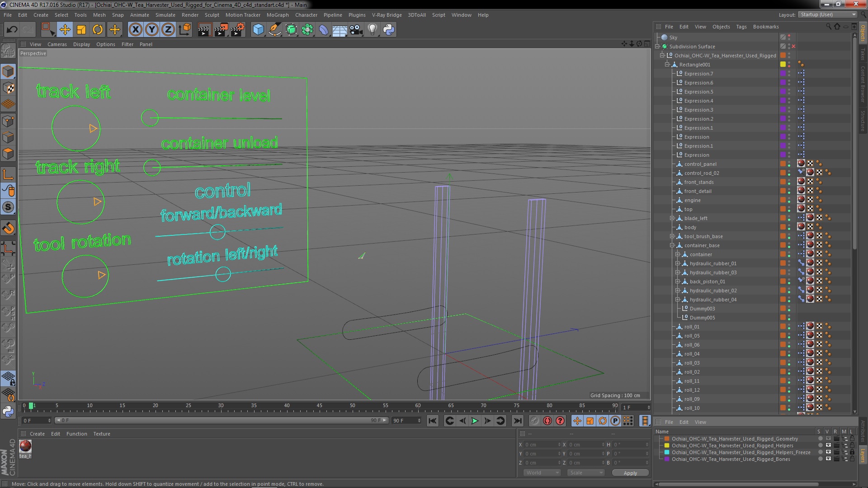Open the World coordinate dropdown
Viewport: 868px width, 488px height.
(x=542, y=473)
